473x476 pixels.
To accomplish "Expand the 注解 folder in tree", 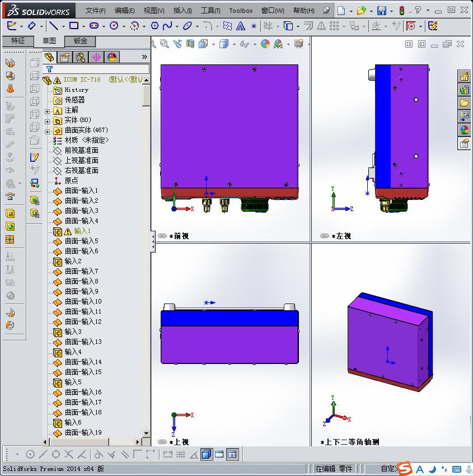I will tap(48, 111).
